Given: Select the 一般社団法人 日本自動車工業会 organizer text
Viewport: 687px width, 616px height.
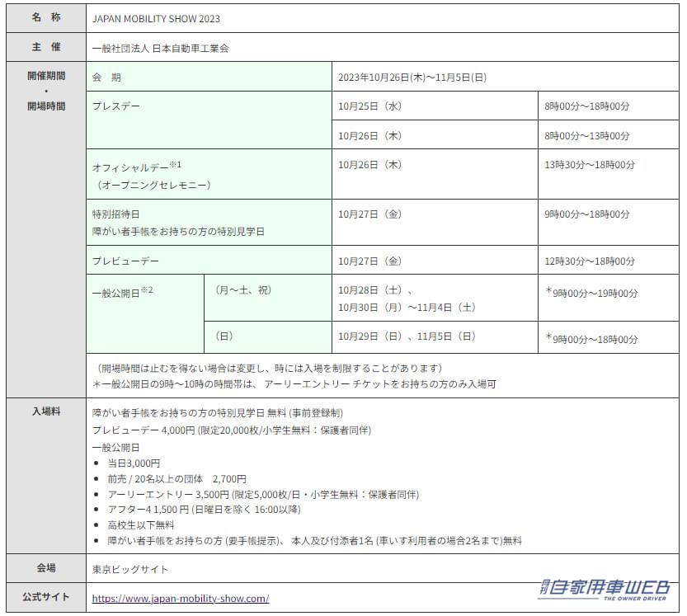Looking at the screenshot, I should pos(160,48).
